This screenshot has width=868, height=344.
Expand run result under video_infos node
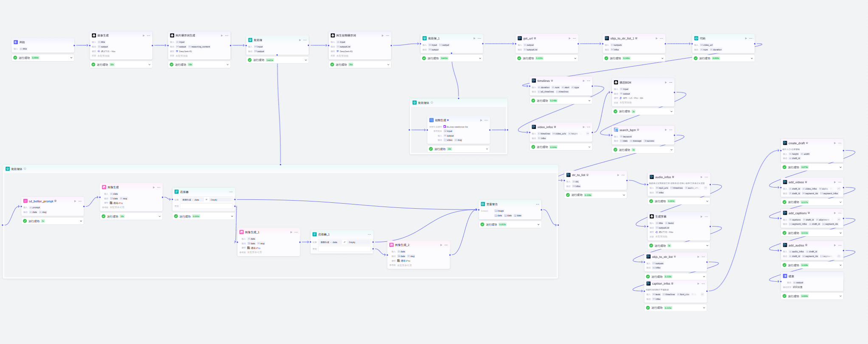pyautogui.click(x=589, y=147)
